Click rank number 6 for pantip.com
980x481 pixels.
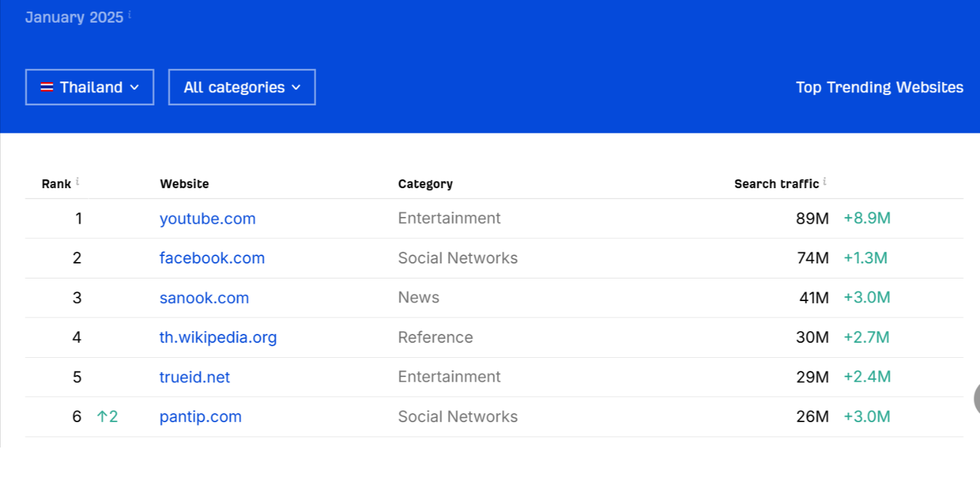tap(77, 417)
